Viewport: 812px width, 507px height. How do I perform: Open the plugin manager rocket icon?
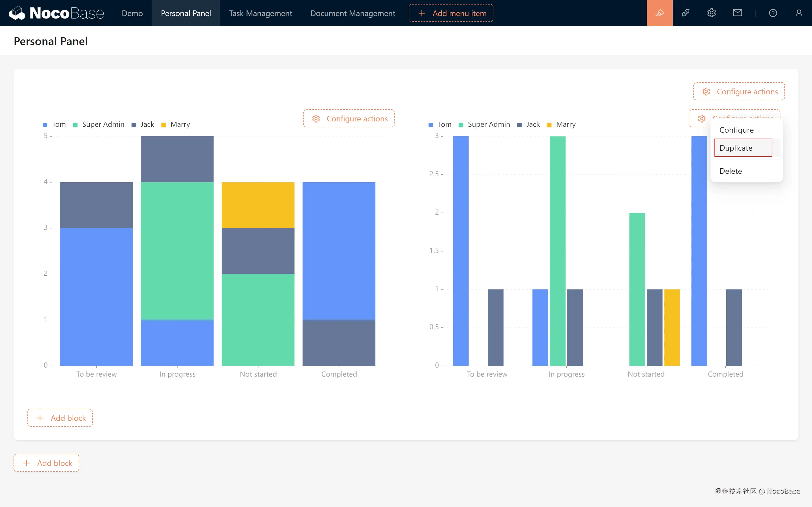click(x=685, y=13)
